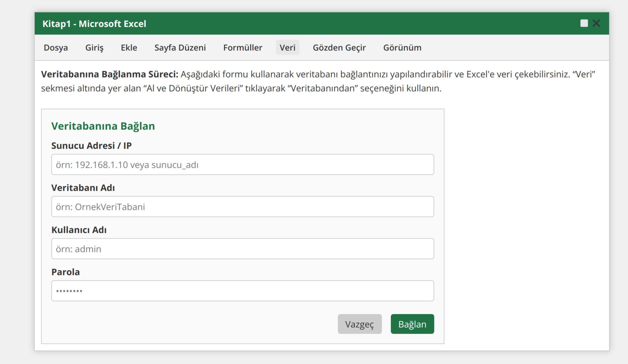Select the Parola password field
628x364 pixels.
tap(243, 291)
